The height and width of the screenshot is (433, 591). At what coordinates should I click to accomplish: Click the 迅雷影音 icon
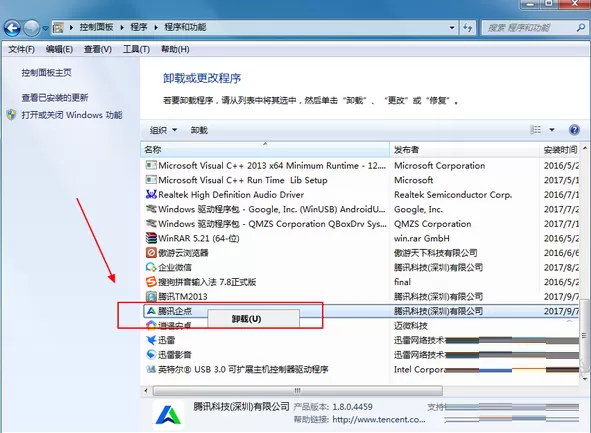point(151,355)
